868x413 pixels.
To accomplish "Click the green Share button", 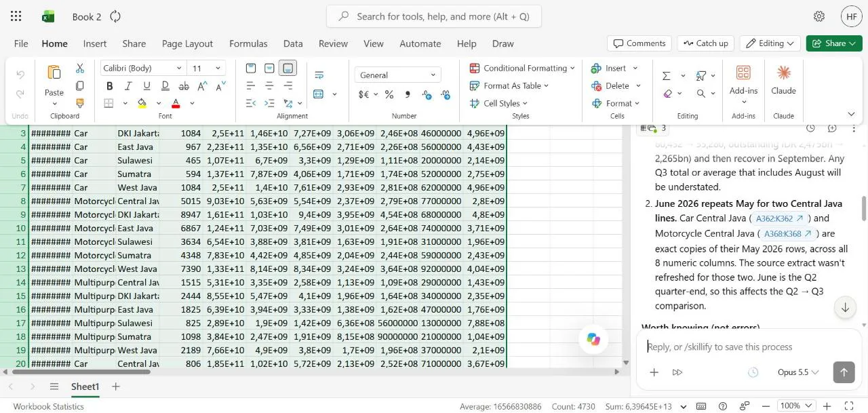I will [x=834, y=43].
